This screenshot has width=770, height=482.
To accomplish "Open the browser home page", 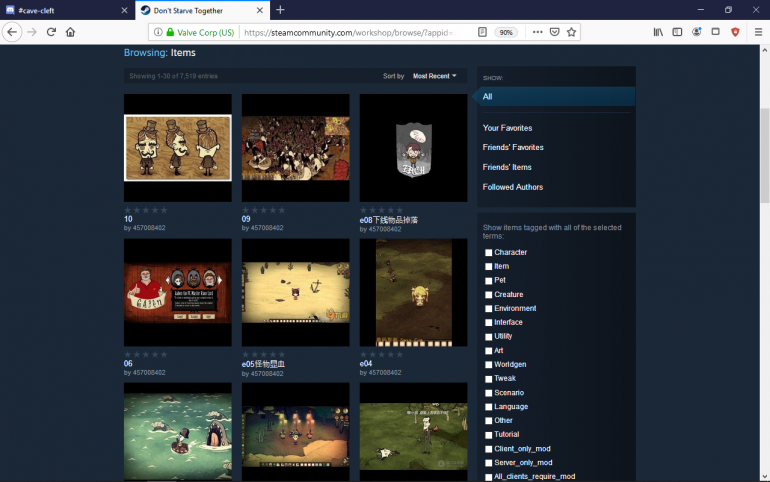I will coord(70,32).
